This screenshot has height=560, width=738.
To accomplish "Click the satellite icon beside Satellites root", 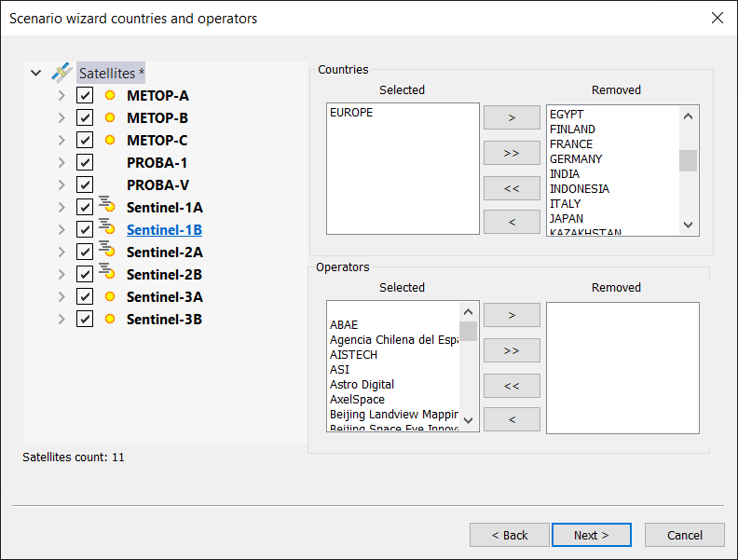I will [x=61, y=73].
